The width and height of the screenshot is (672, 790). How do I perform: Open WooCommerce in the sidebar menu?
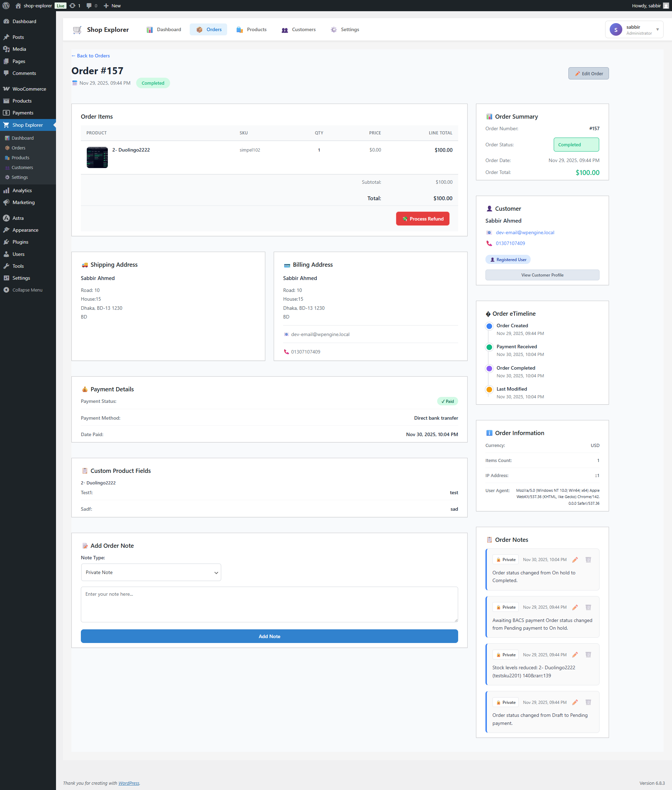coord(29,89)
